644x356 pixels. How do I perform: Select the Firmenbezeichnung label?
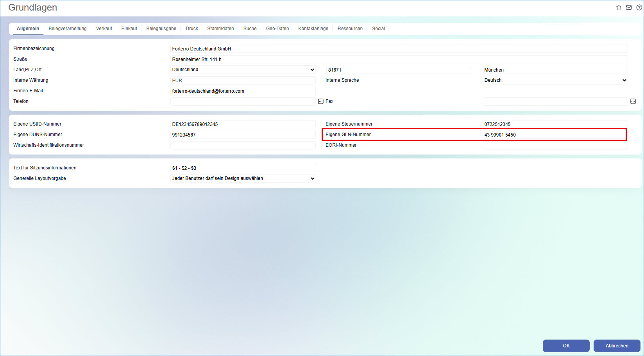[x=34, y=49]
